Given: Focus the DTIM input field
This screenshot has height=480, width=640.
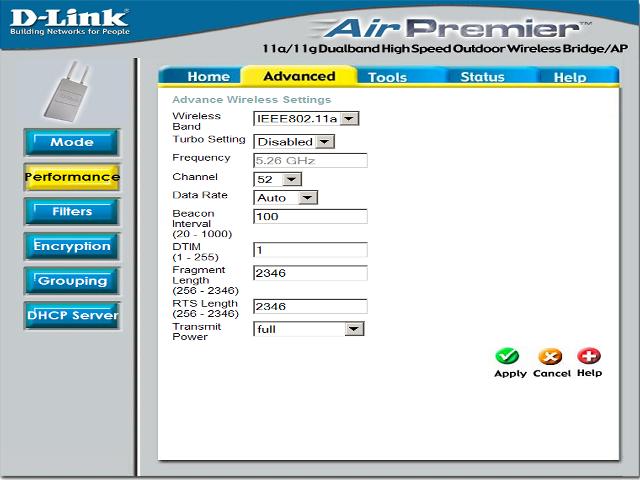Looking at the screenshot, I should click(x=310, y=250).
